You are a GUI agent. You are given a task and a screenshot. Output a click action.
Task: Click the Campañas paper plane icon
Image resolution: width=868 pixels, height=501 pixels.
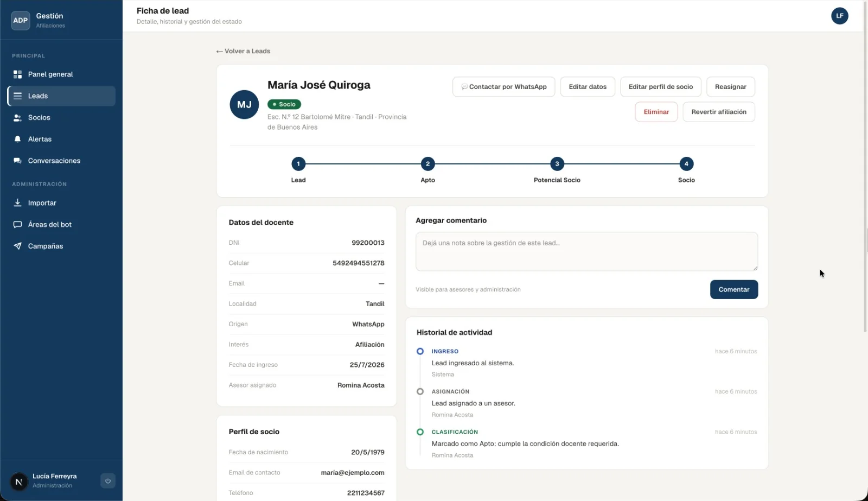pyautogui.click(x=17, y=246)
